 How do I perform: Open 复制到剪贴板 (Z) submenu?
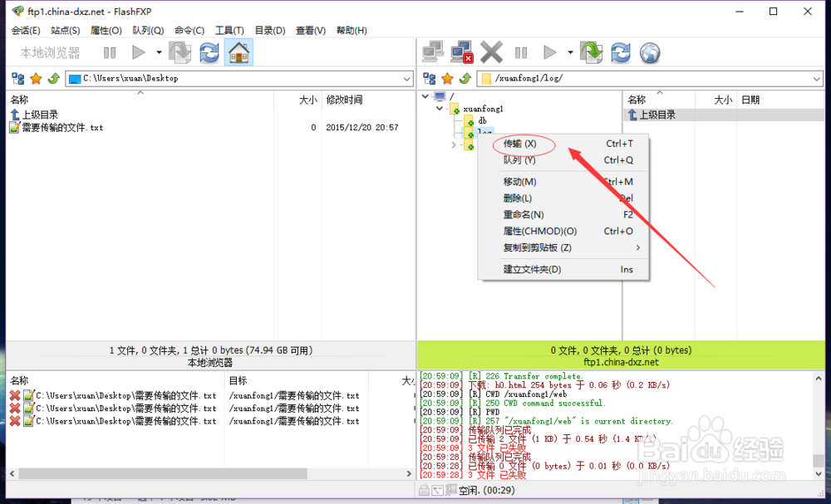[563, 247]
